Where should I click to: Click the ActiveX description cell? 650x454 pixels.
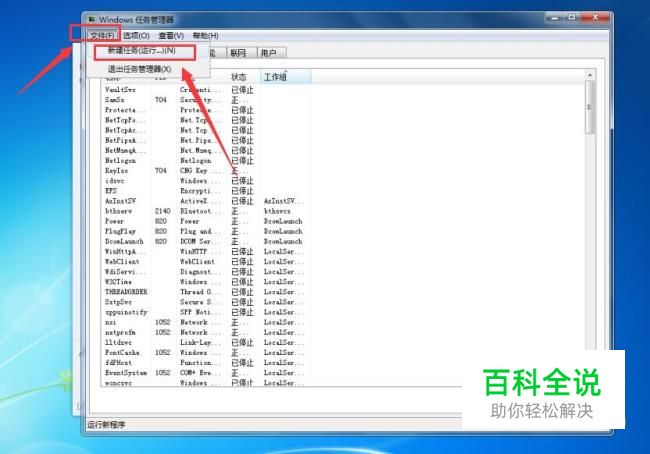pyautogui.click(x=201, y=201)
